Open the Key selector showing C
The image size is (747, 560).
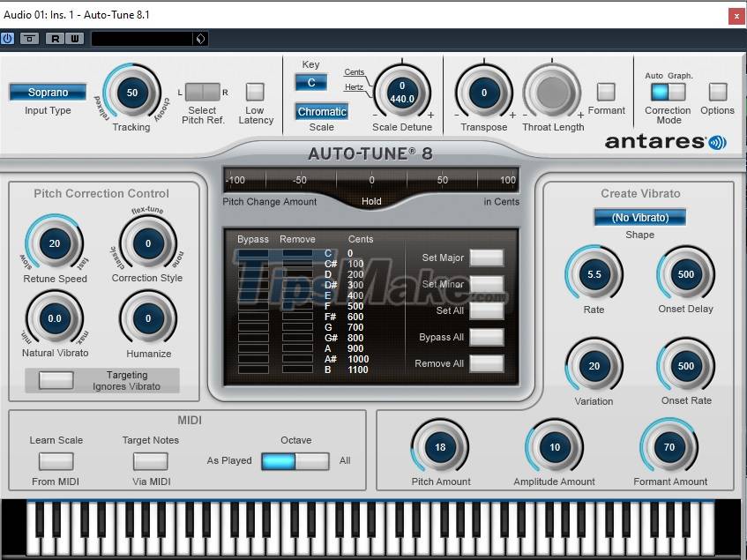tap(310, 81)
